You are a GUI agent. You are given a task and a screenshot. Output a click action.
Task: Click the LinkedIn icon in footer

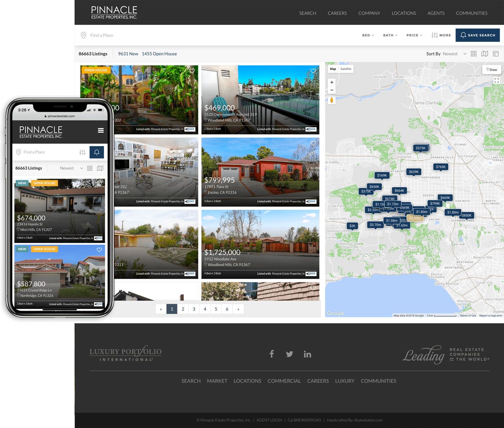pyautogui.click(x=307, y=354)
